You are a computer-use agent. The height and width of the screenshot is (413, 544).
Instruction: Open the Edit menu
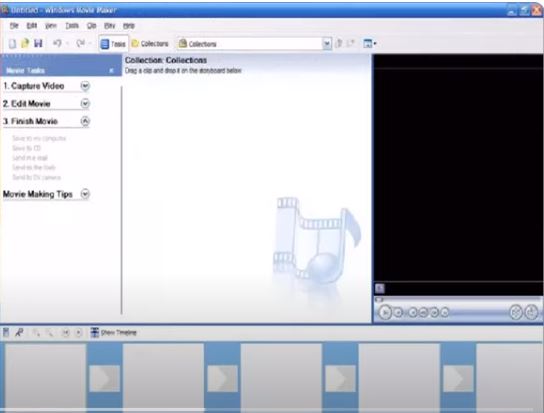tap(32, 26)
